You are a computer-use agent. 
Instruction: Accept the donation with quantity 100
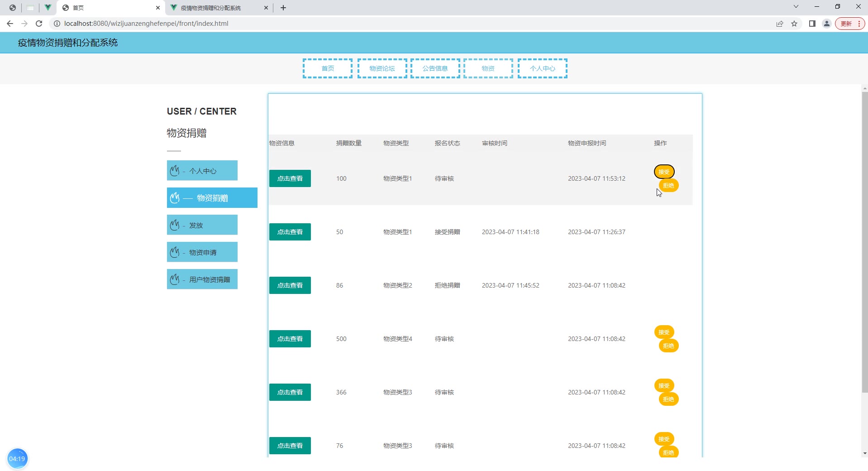click(664, 172)
